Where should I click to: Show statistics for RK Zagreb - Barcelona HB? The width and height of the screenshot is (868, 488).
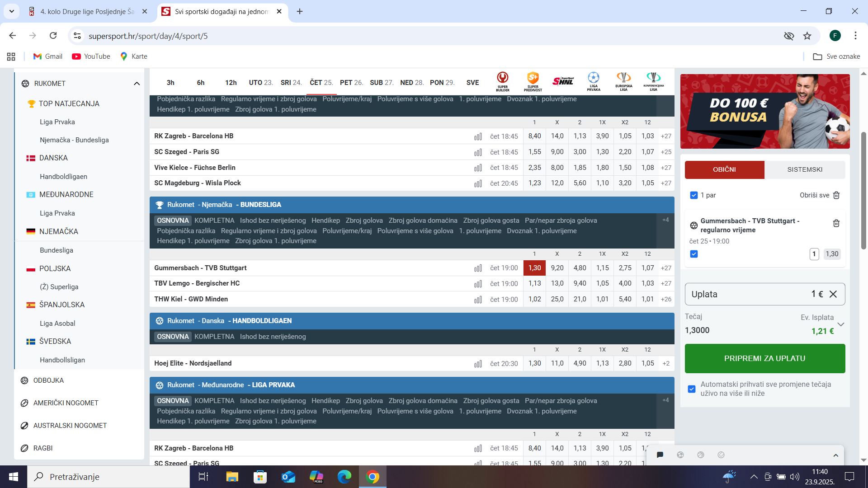478,136
